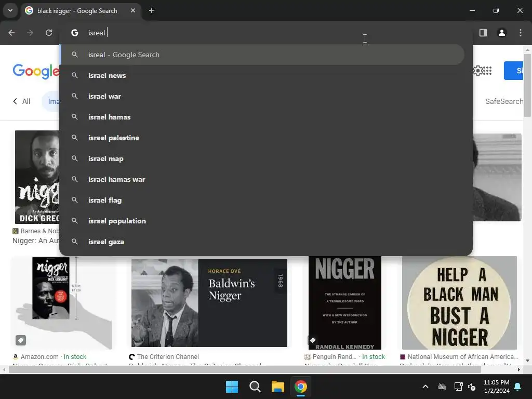Click the horizontal page scrollbar
Viewport: 532px width, 399px height.
[245, 369]
